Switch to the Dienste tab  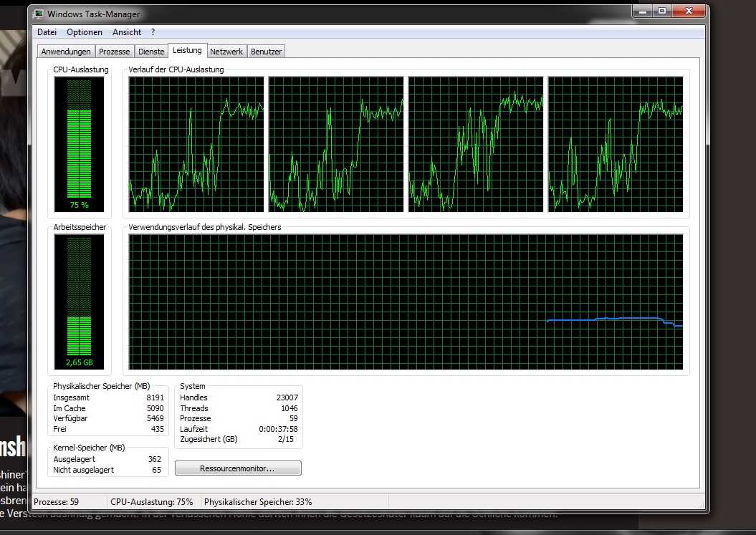(x=151, y=52)
